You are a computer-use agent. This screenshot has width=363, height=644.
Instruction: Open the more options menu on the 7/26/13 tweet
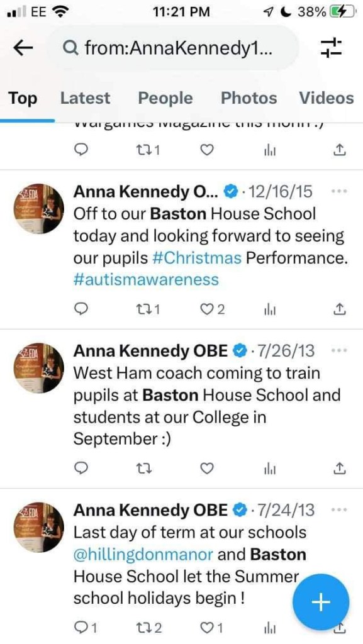click(x=339, y=350)
